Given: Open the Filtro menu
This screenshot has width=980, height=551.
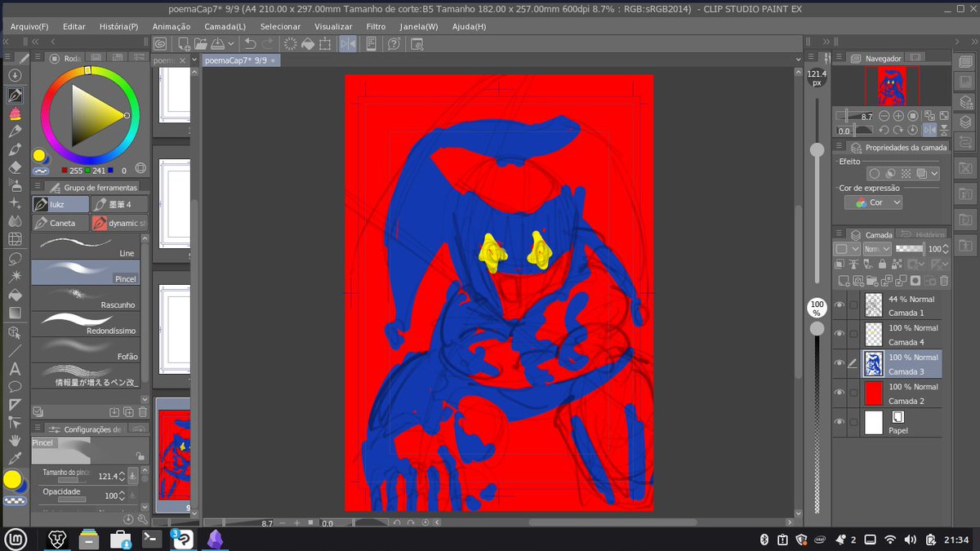Looking at the screenshot, I should 376,26.
